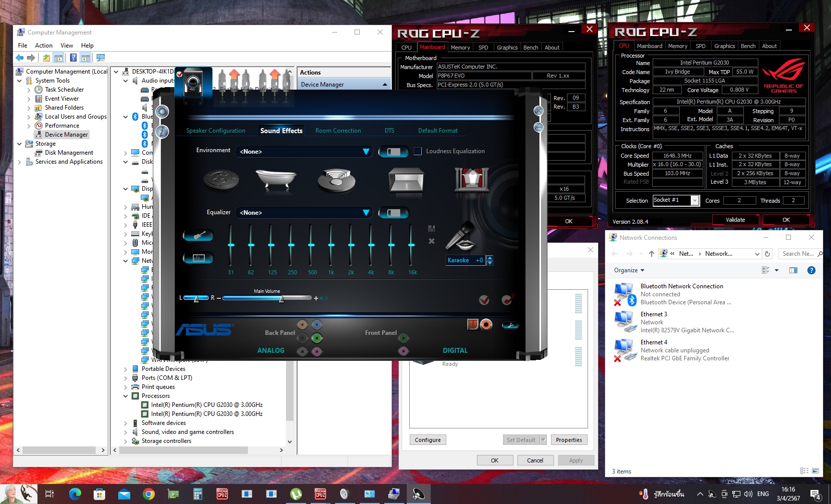Click the Karaoke microphone icon
The image size is (831, 504).
(x=461, y=236)
